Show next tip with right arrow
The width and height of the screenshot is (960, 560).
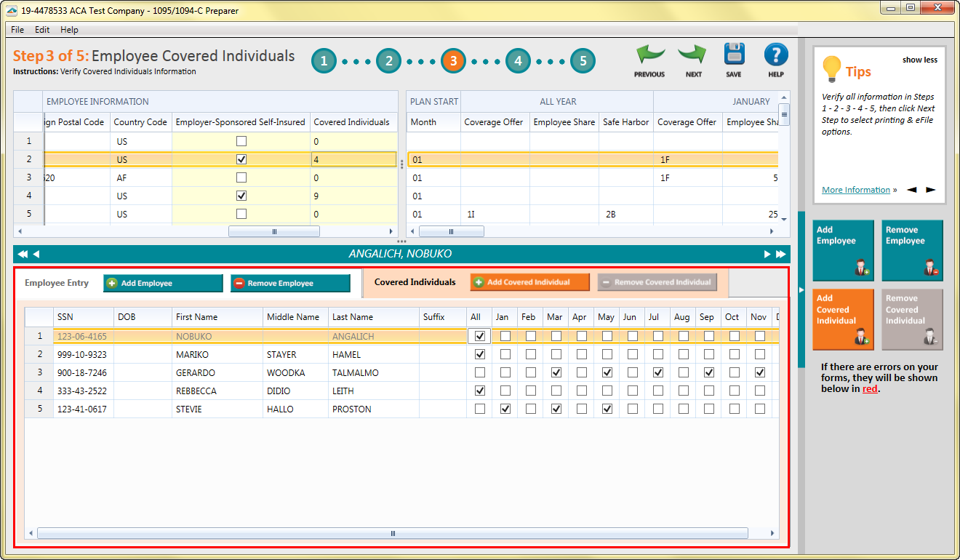[x=930, y=190]
